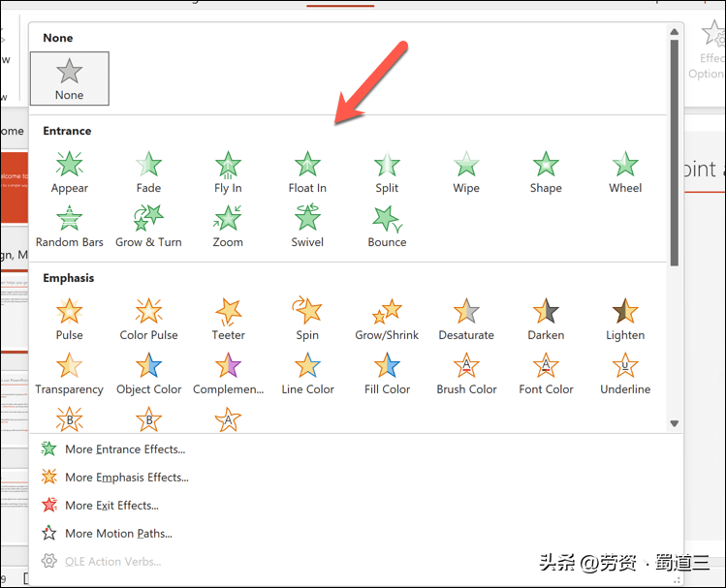Screen dimensions: 726x588
Task: Choose the Random Bars entrance effect
Action: (x=70, y=227)
